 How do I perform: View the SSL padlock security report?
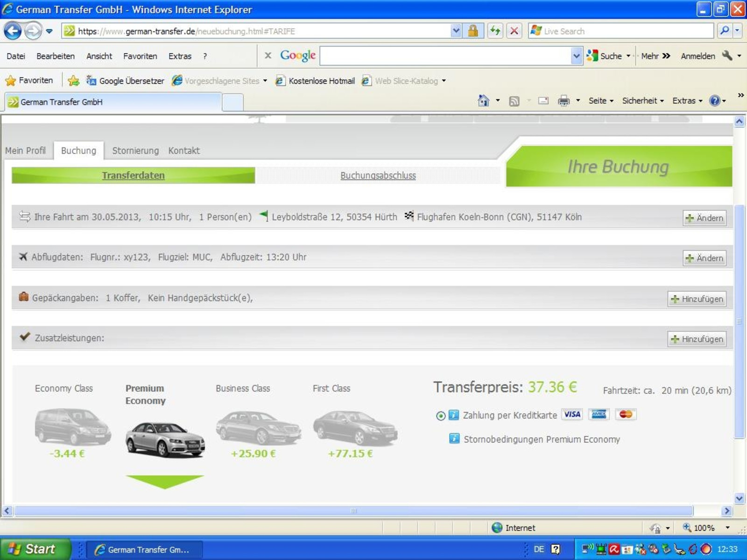click(473, 31)
